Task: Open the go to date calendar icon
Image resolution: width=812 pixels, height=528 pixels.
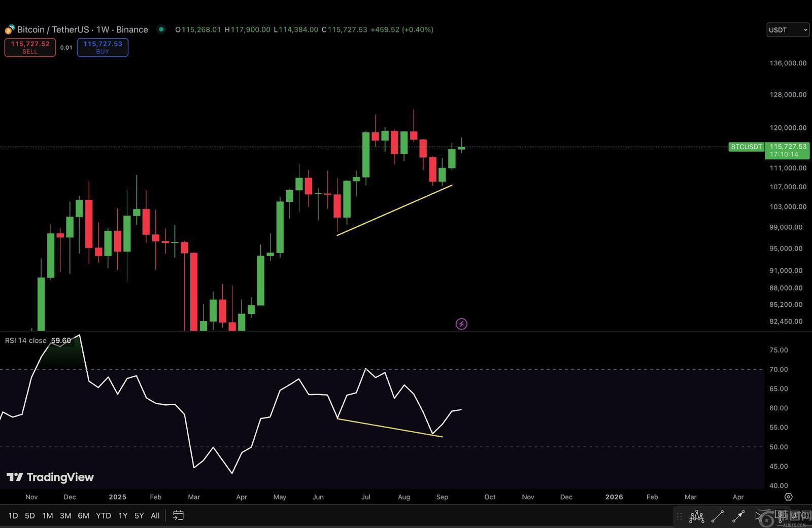Action: 178,515
